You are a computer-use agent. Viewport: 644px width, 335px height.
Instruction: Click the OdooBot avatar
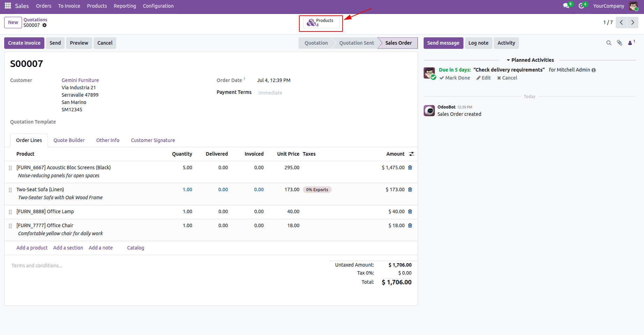429,111
